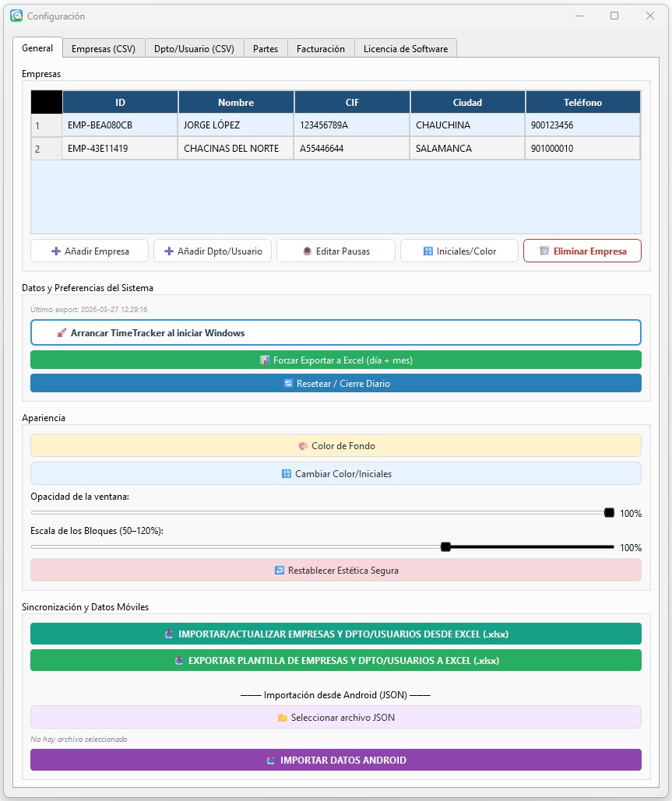Click the refresh icon on Resetear / Cierre Diario
This screenshot has height=801, width=672.
[x=290, y=383]
